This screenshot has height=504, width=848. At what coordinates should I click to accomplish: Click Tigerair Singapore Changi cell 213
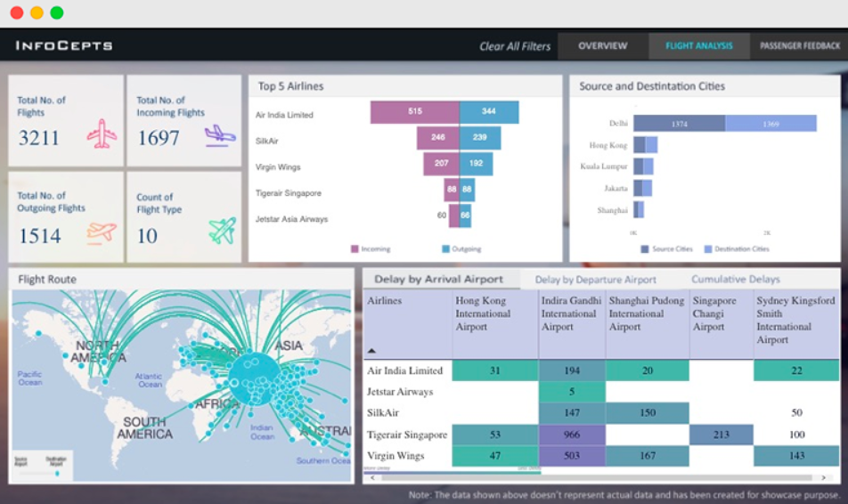722,435
